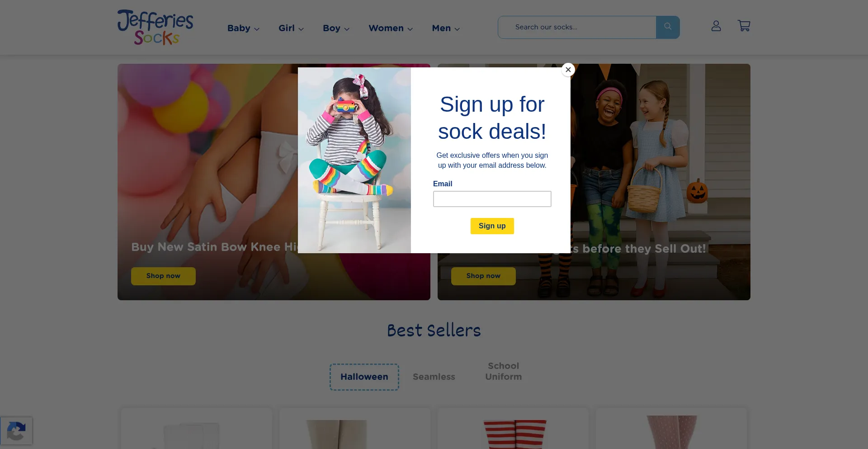Open the Women navigation menu
868x449 pixels.
click(x=391, y=28)
